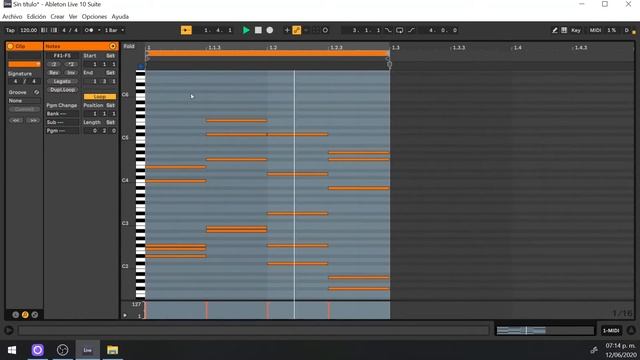The image size is (640, 360).
Task: Click the Legato button
Action: click(62, 81)
